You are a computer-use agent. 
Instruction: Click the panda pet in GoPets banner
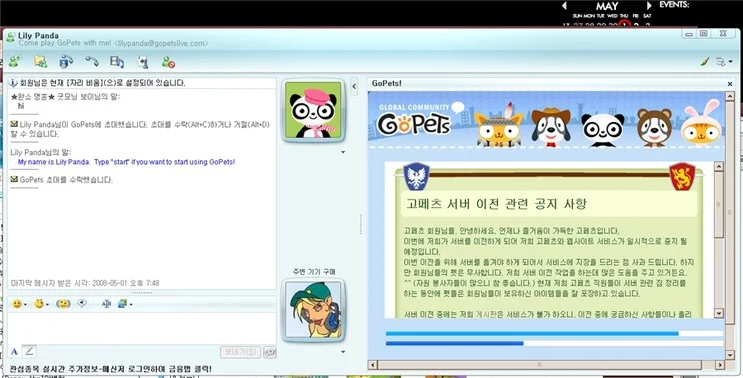click(603, 129)
